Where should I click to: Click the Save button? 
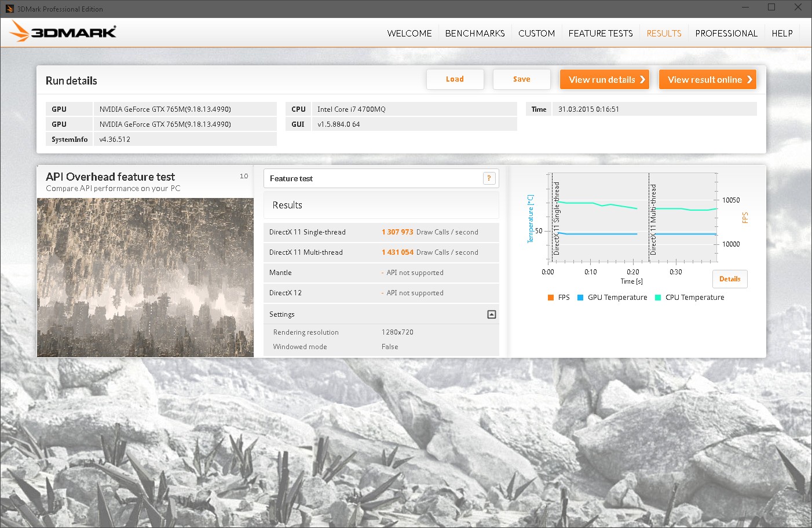(521, 79)
